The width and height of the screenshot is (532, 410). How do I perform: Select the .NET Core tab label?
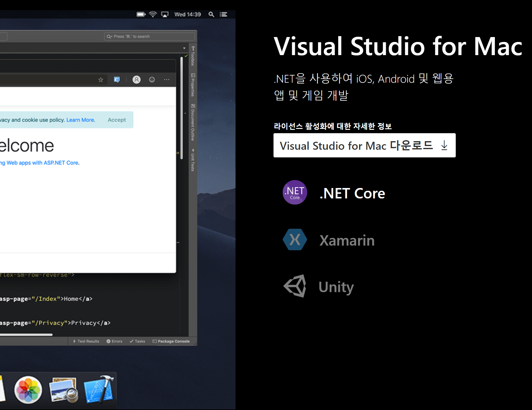[352, 194]
